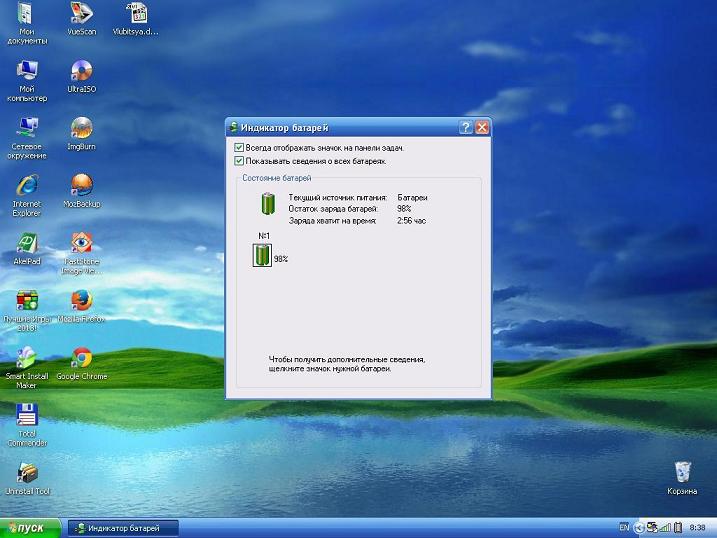Click battery №1 icon showing 98%
Screen dimensions: 717x538
(x=262, y=256)
